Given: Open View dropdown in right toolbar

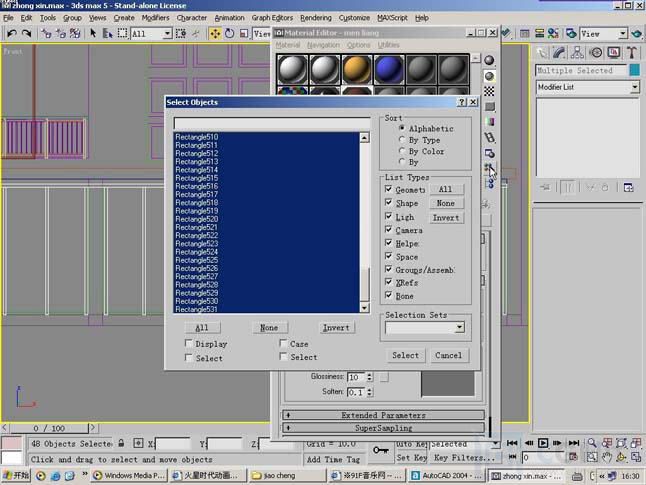Looking at the screenshot, I should [623, 33].
